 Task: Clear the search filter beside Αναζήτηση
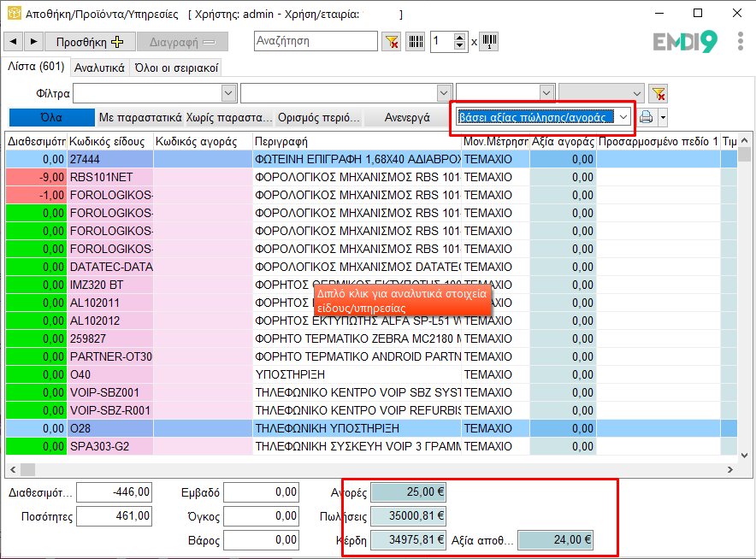(x=391, y=41)
